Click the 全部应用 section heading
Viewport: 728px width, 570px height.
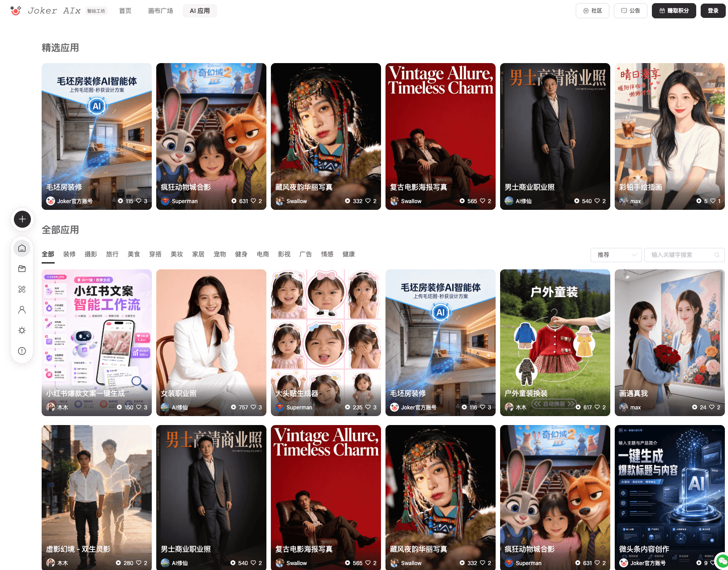(x=60, y=230)
